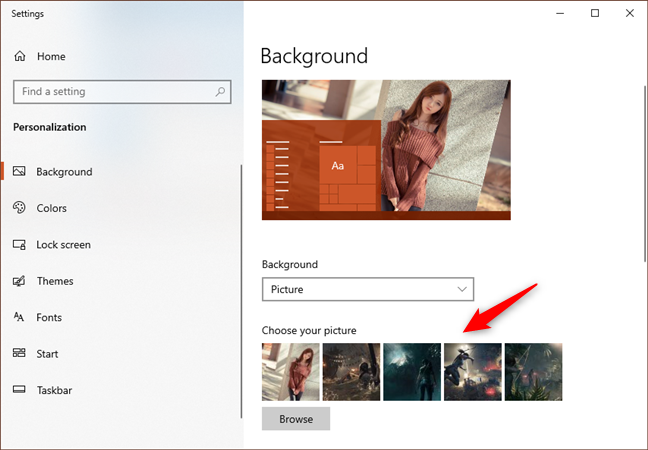
Task: Click the Themes brush icon
Action: [19, 281]
